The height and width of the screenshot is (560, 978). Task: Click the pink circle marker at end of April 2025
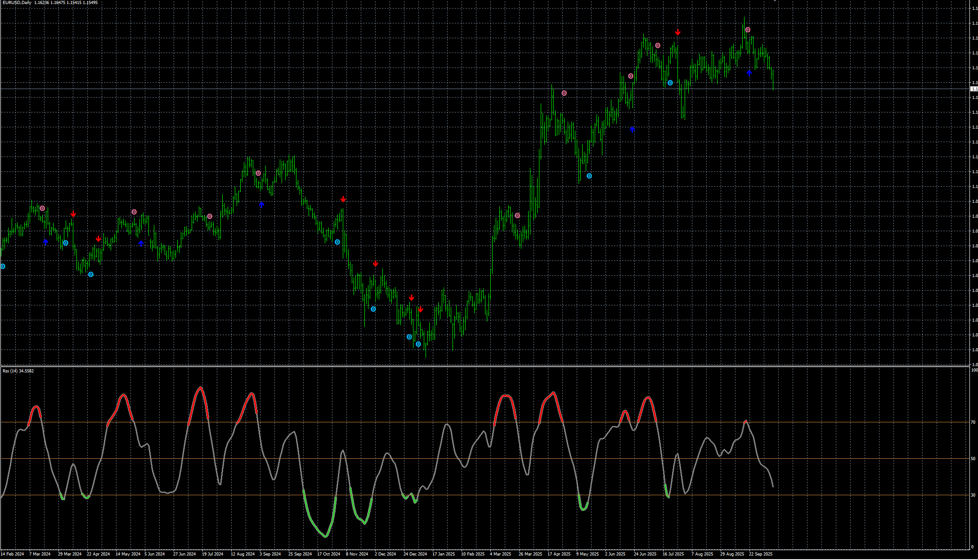[564, 93]
